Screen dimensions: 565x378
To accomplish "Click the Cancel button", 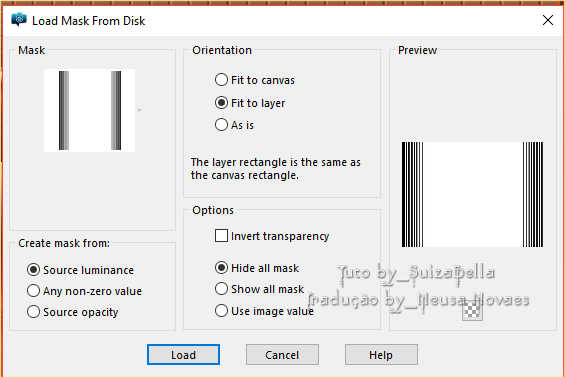I will coord(282,355).
